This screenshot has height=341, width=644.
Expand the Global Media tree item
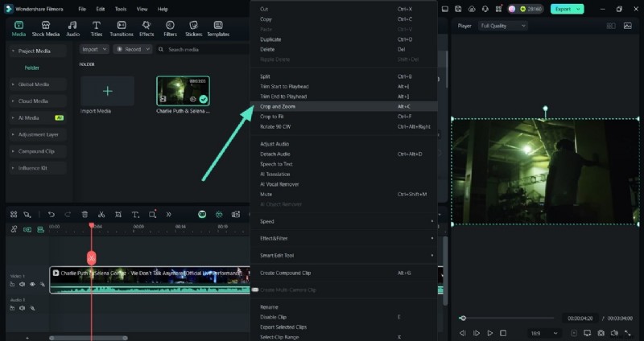pyautogui.click(x=34, y=84)
